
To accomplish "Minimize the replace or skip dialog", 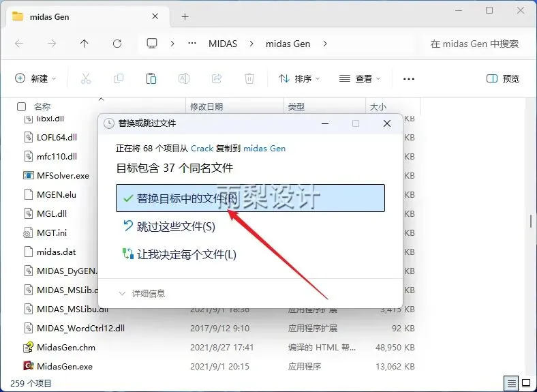I will click(x=325, y=123).
